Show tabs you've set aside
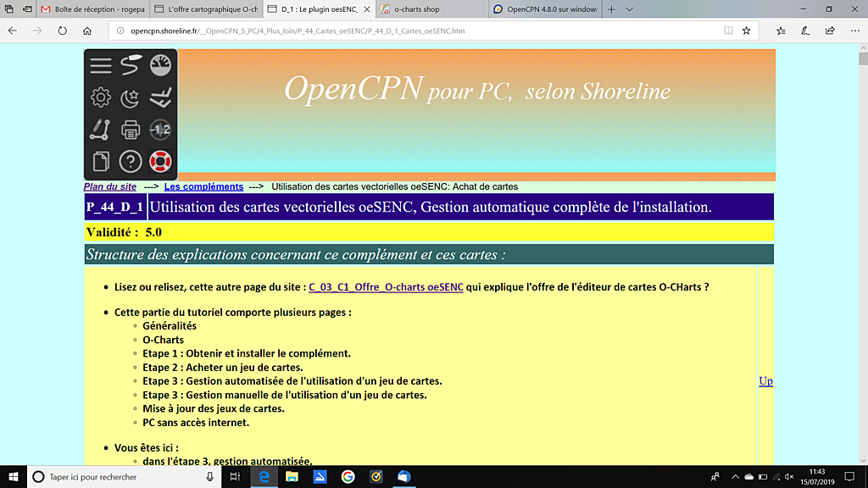Image resolution: width=868 pixels, height=488 pixels. click(8, 8)
